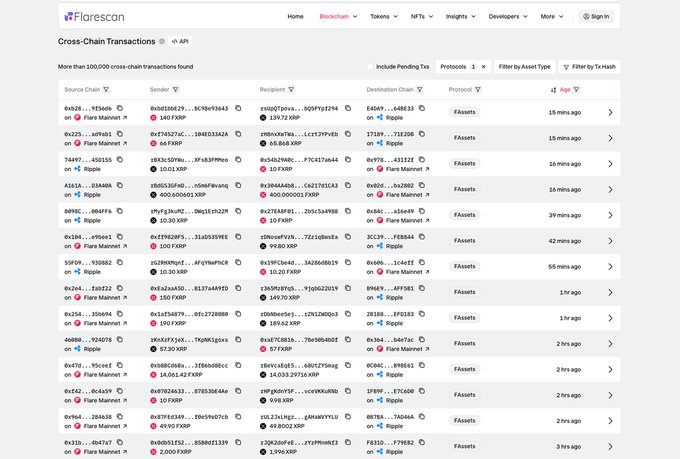Copy recipient address 0x19FCbe4d...3A286d8b19

point(348,262)
